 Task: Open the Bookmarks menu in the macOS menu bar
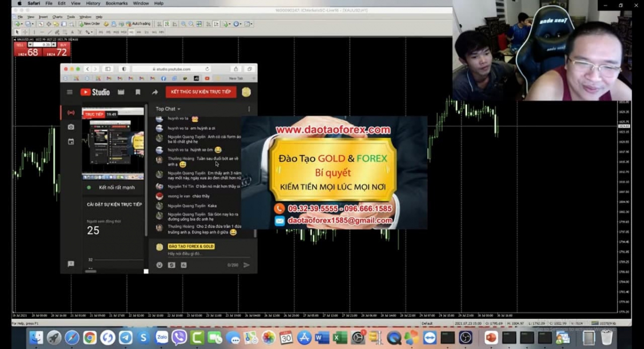[116, 3]
